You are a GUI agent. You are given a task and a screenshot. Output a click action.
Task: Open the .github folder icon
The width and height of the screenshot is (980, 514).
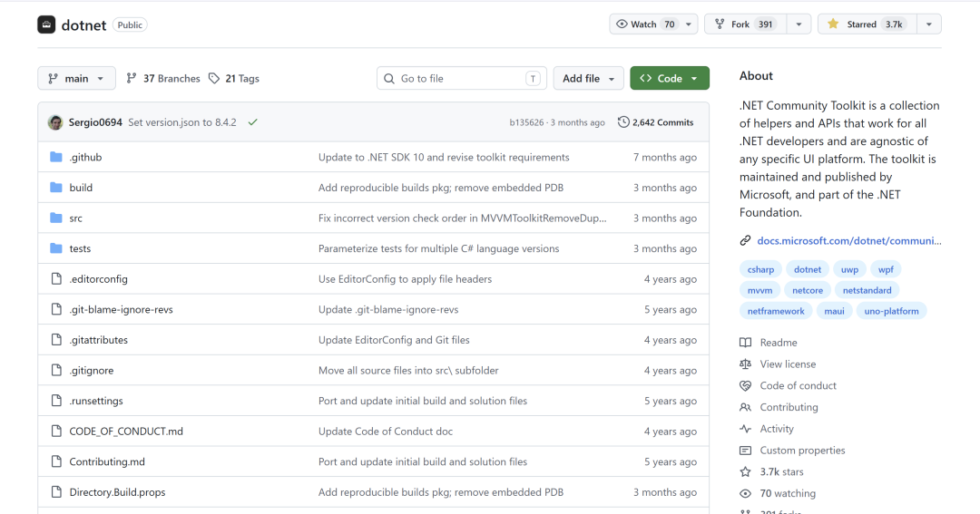pyautogui.click(x=56, y=157)
